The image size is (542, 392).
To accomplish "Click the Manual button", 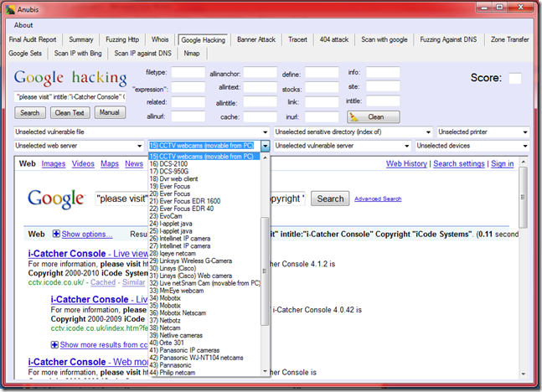I will coord(110,112).
